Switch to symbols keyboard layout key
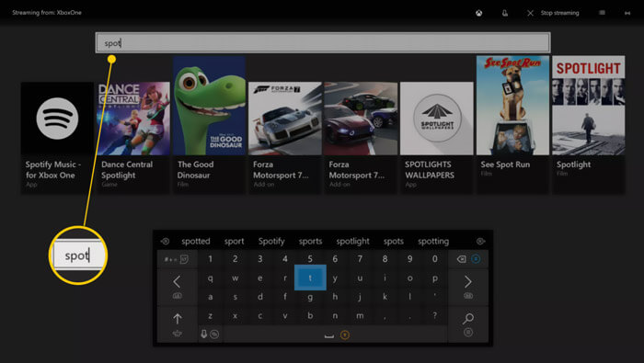This screenshot has height=363, width=644. 177,259
